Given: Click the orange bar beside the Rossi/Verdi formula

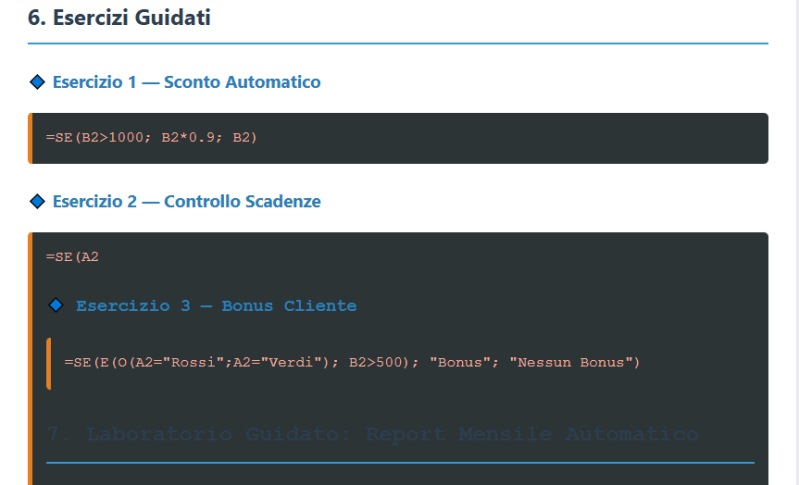Looking at the screenshot, I should click(x=48, y=363).
